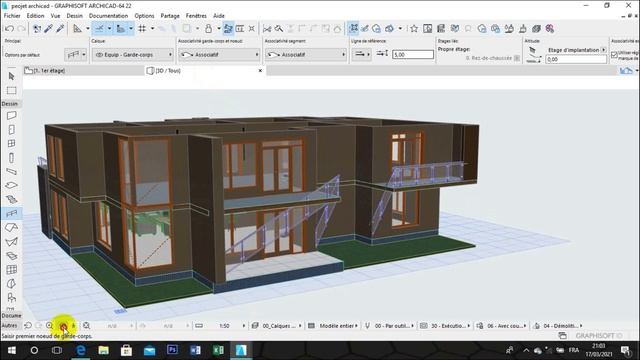Select the Door tool in toolbox
Screen dimensions: 640x360
click(11, 130)
